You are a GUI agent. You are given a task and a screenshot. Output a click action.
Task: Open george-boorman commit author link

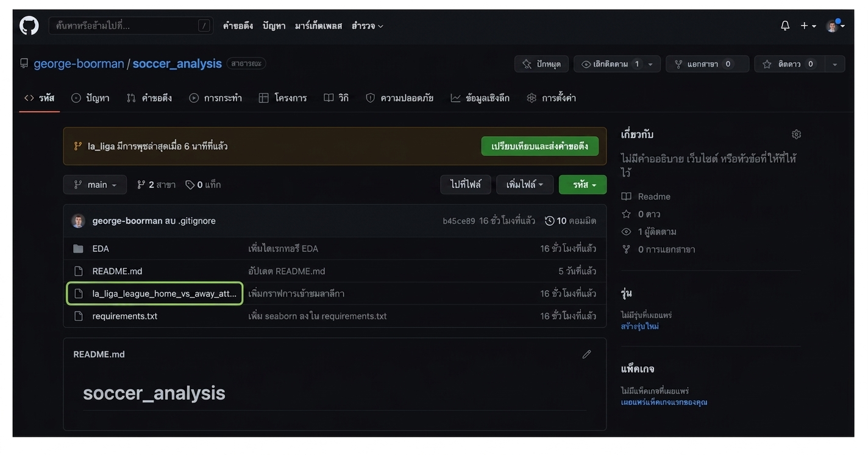click(x=127, y=221)
